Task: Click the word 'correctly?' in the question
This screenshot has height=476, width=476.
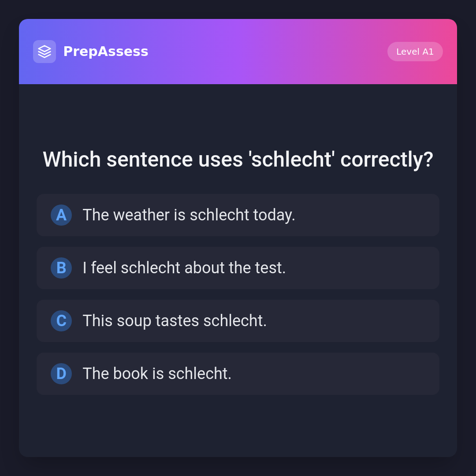Action: pyautogui.click(x=387, y=160)
